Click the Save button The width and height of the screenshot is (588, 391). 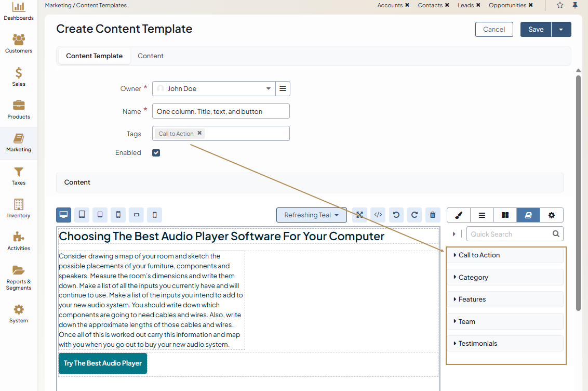[x=536, y=30]
